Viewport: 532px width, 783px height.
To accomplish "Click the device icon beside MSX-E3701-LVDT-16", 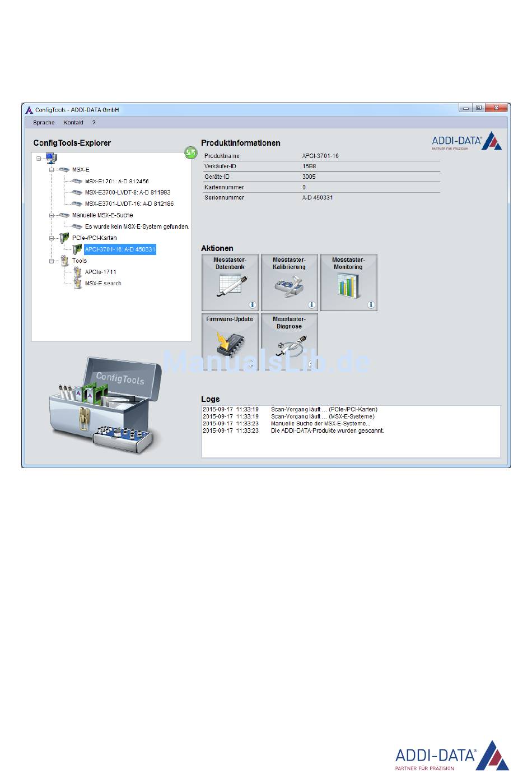I will pyautogui.click(x=77, y=203).
